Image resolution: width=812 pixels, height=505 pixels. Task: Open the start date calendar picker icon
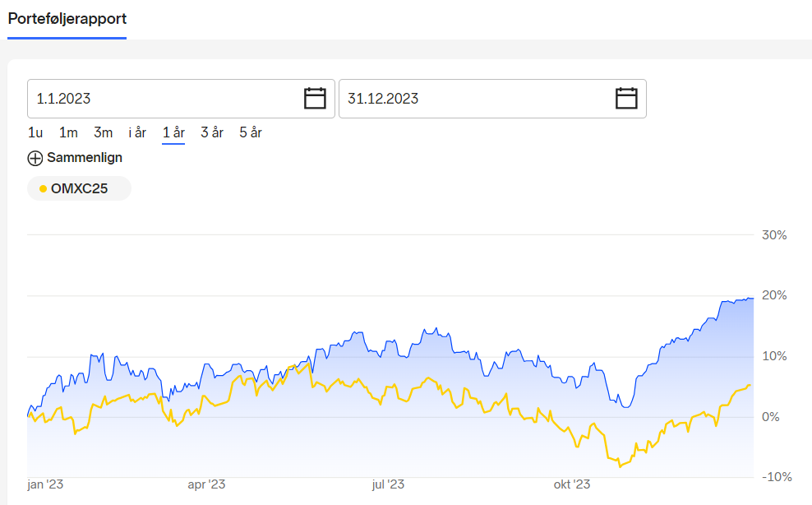(x=315, y=99)
